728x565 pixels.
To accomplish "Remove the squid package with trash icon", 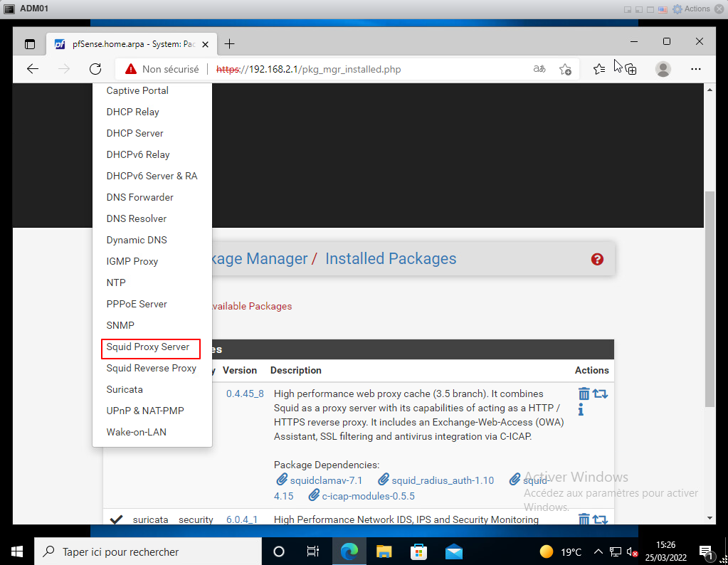I will coord(584,394).
